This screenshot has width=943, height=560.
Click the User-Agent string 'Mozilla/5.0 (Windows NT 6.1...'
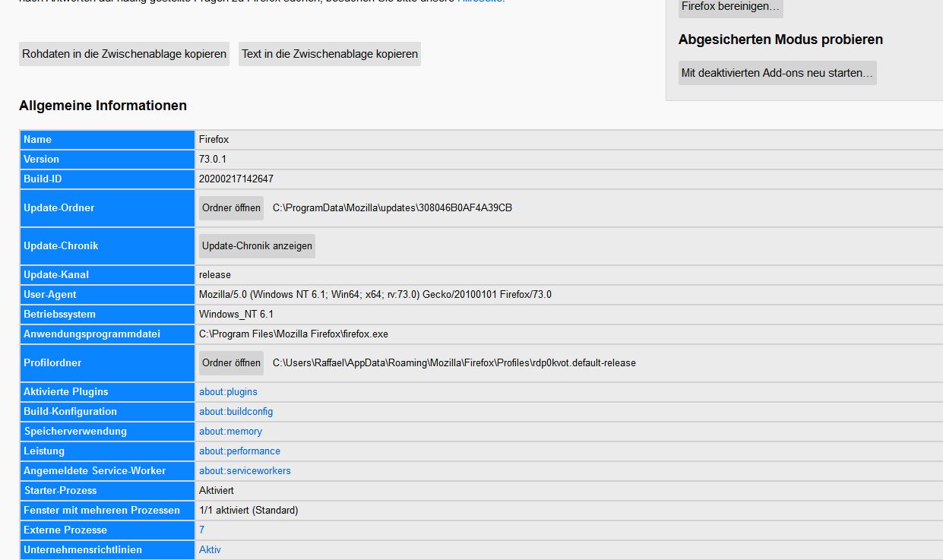(375, 294)
